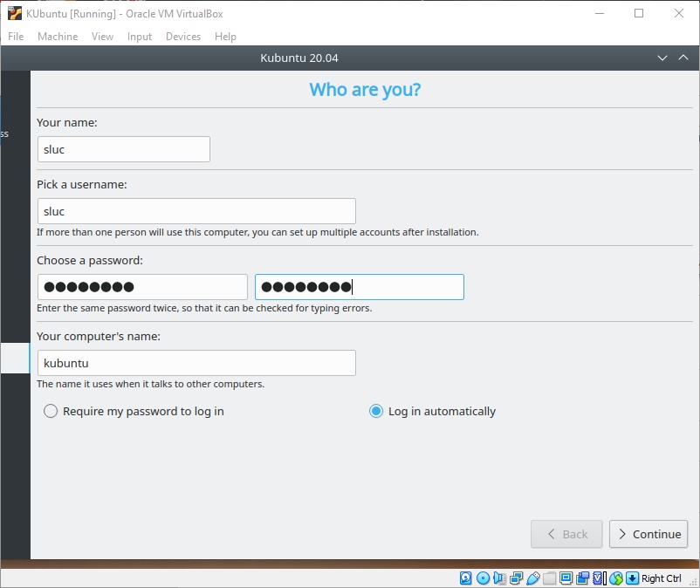Click the mouse integration icon in status bar
This screenshot has height=588, width=700.
tap(616, 578)
